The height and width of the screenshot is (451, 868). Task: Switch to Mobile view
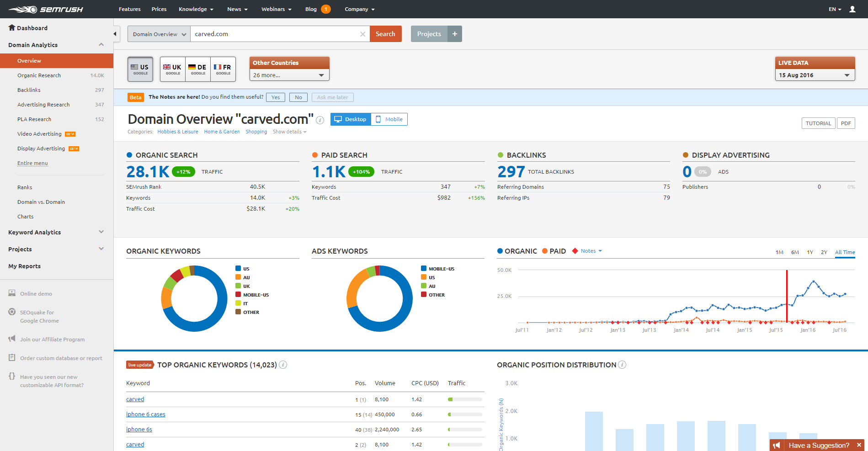[x=389, y=119]
